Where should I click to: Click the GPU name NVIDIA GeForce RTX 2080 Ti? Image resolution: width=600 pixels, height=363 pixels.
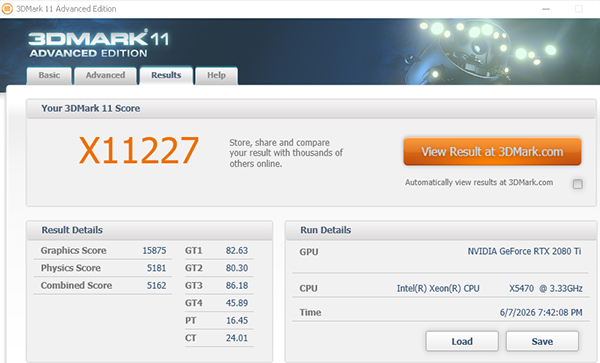pos(524,251)
